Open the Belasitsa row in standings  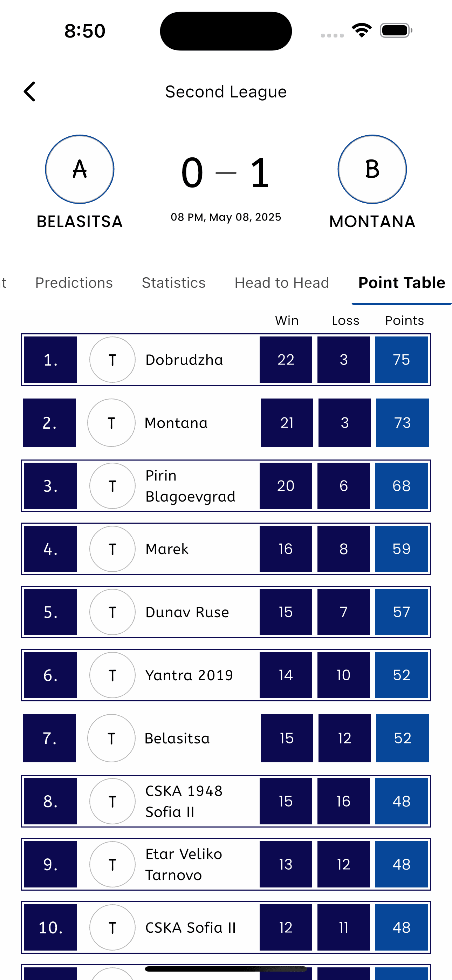point(177,738)
